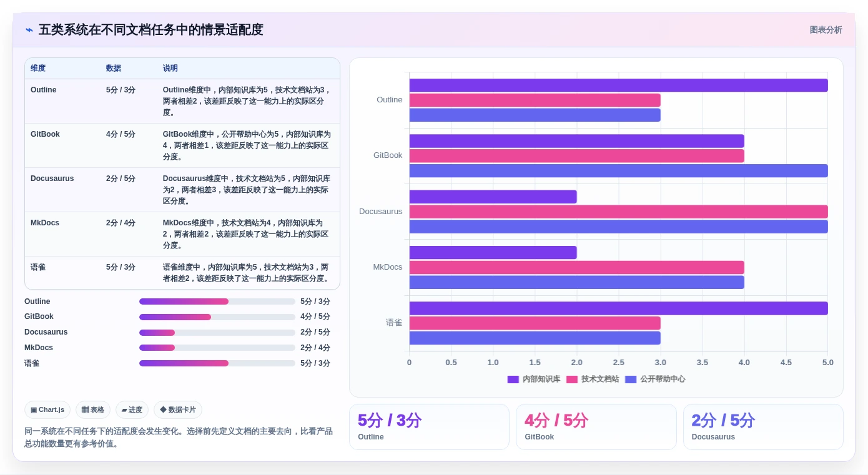Screen dimensions: 868x475
Task: Toggle the 技术文档站 legend swatch
Action: pos(572,379)
